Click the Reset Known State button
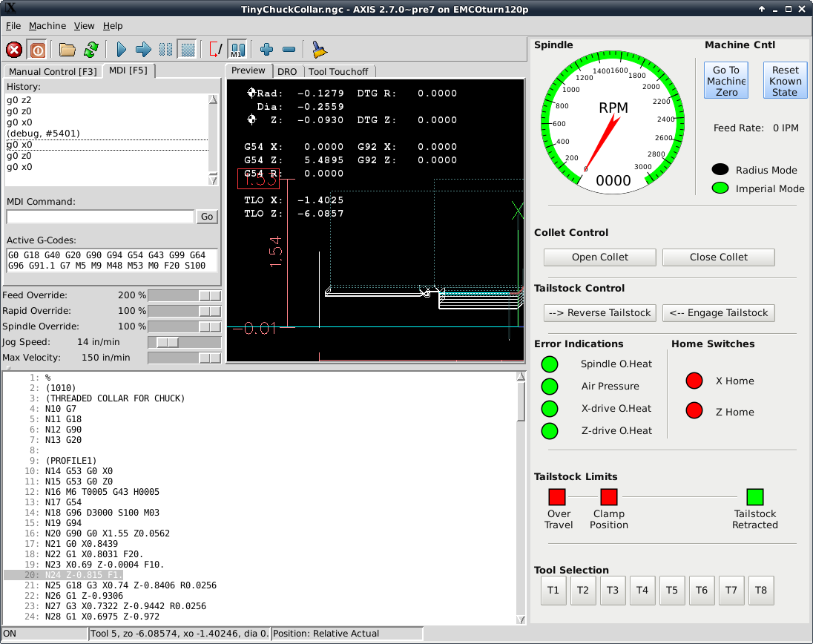 (785, 81)
